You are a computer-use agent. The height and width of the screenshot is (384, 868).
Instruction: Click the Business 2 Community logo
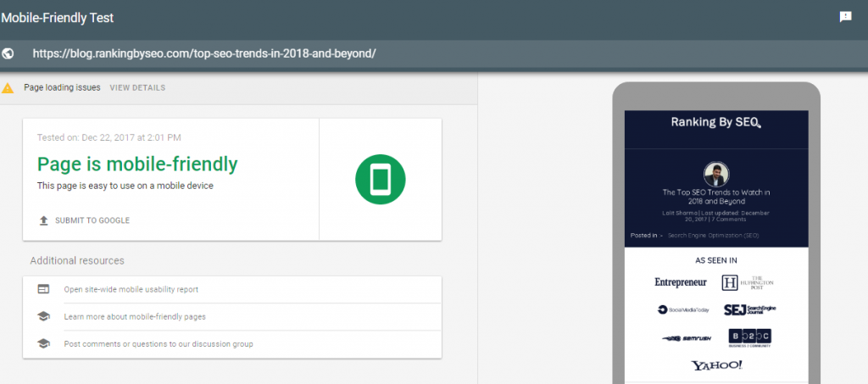749,337
